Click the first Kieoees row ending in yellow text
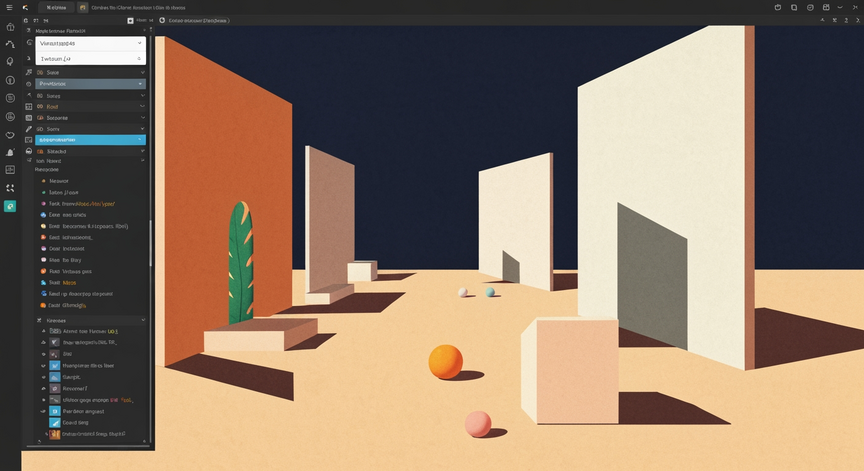The image size is (864, 471). [91, 331]
